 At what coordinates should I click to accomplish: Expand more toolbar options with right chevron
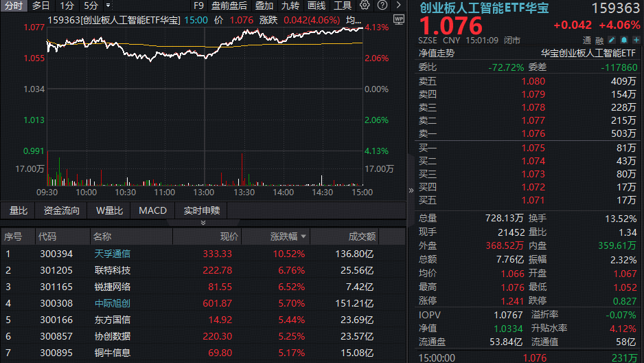tap(398, 5)
